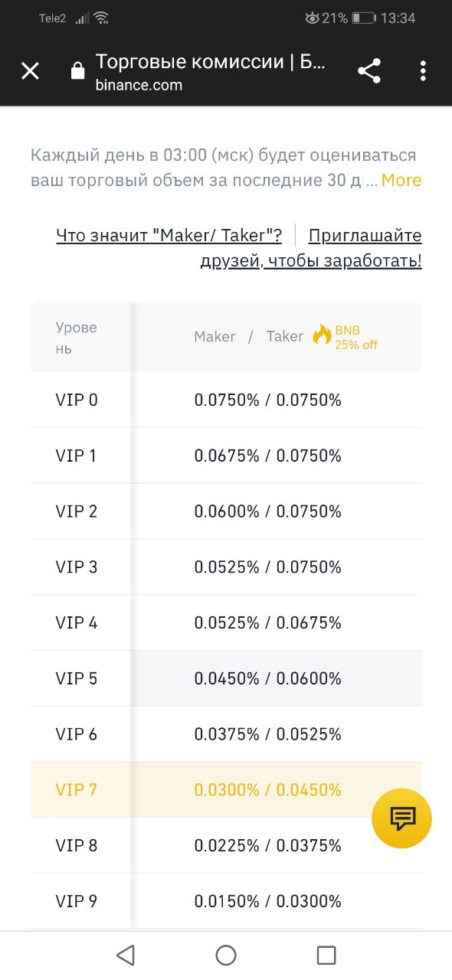Expand the description with More
Screen dimensions: 452x980
pyautogui.click(x=401, y=181)
